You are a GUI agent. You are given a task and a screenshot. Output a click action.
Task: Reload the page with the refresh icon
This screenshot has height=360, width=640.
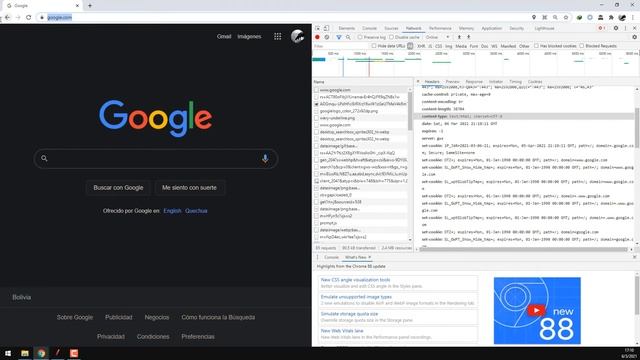point(28,17)
